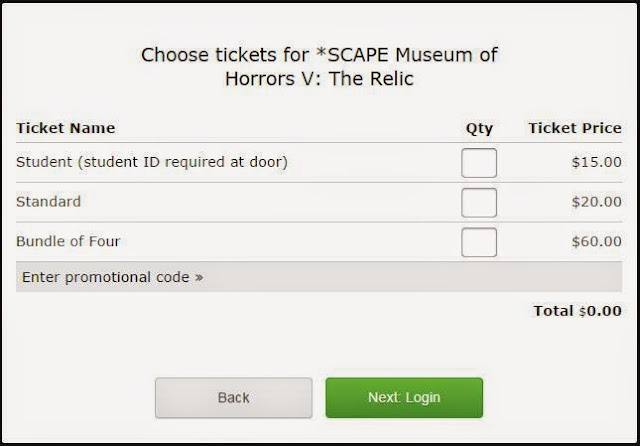Select the Student ticket name label
The image size is (640, 446).
pos(152,161)
